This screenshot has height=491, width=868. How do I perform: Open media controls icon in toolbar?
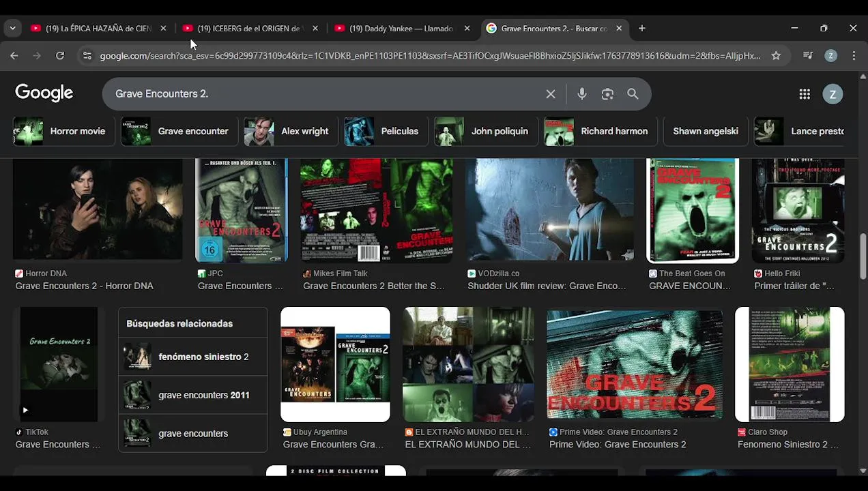[808, 56]
